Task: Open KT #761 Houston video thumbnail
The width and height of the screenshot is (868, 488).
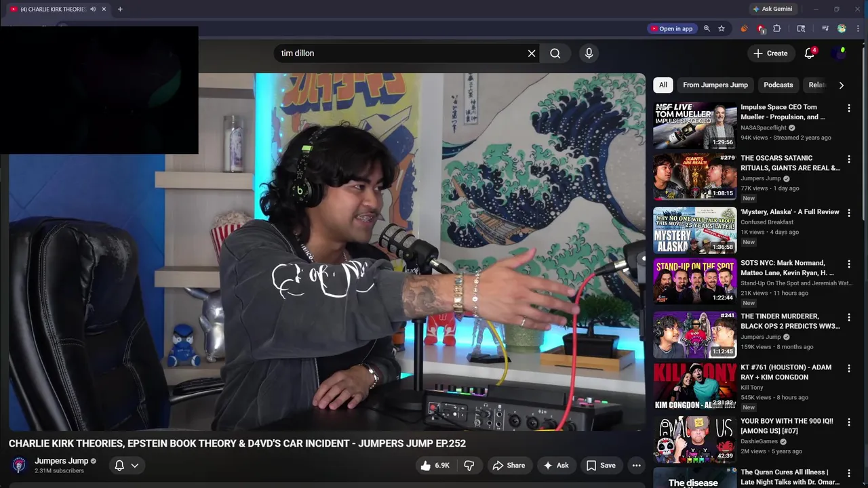Action: tap(694, 386)
